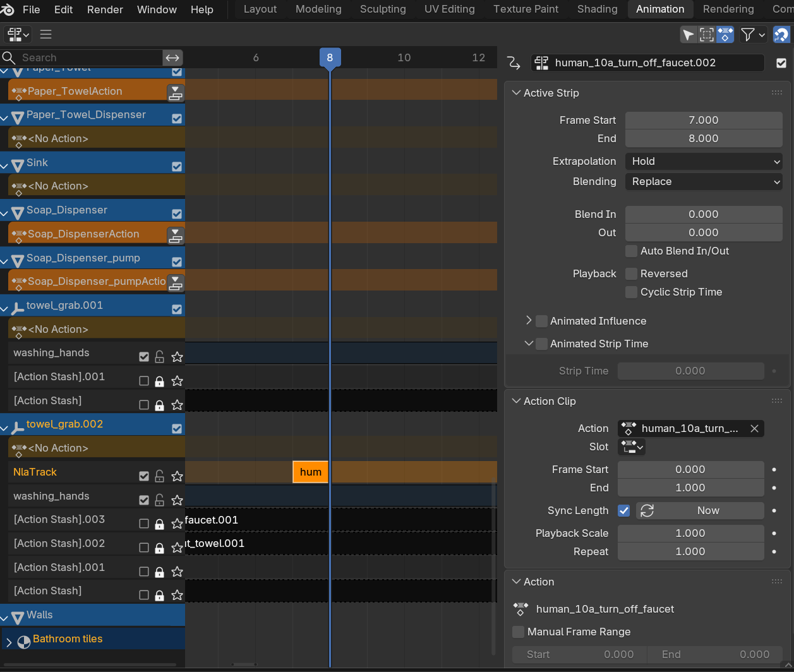
Task: Toggle the snapping magnet icon
Action: click(781, 34)
